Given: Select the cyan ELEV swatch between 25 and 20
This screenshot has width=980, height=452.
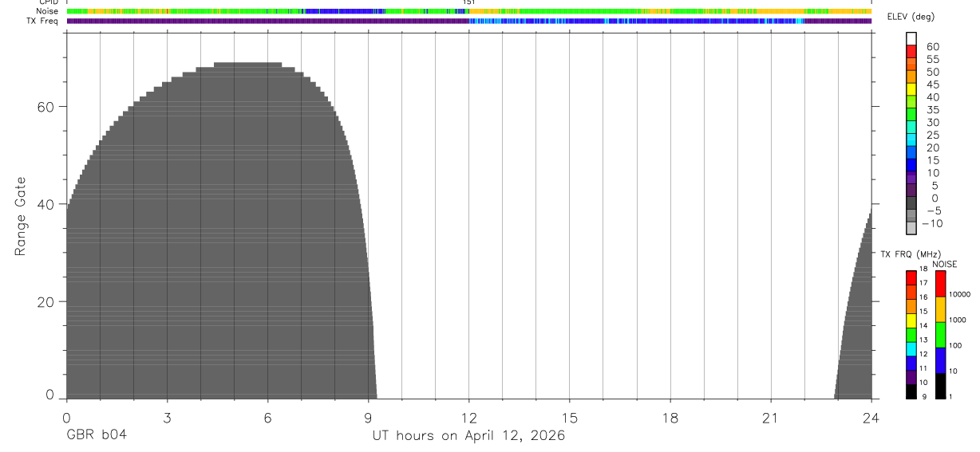Looking at the screenshot, I should point(911,140).
